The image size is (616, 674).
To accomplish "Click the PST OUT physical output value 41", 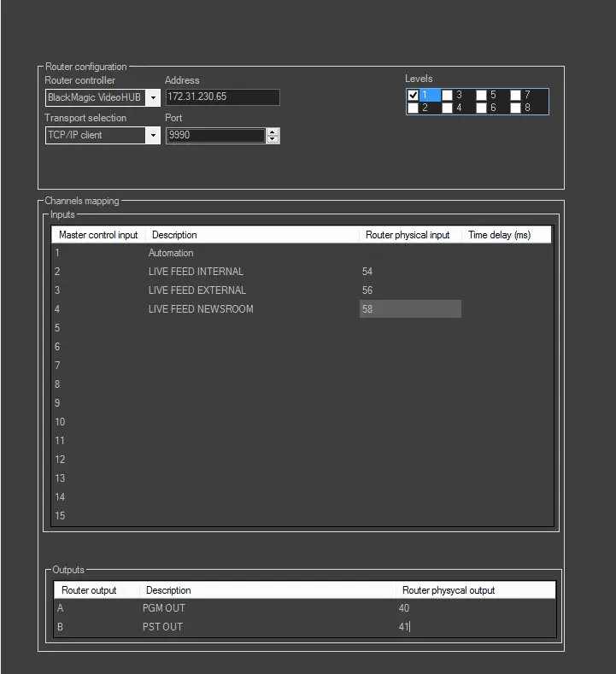I will [404, 627].
